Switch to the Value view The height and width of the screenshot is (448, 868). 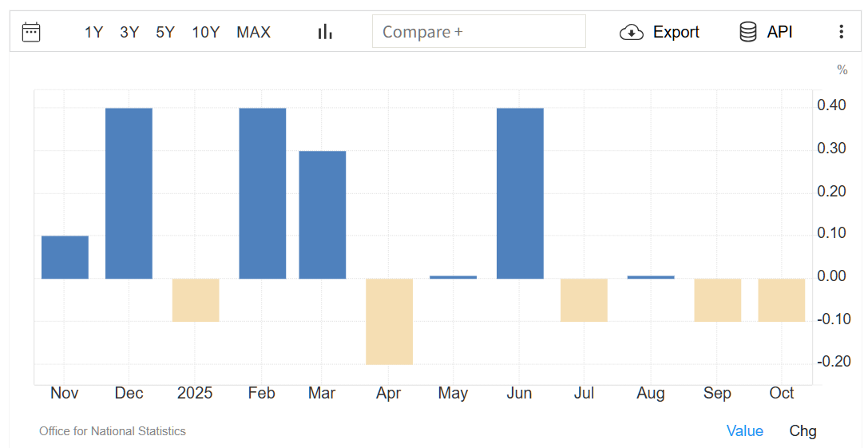pos(744,431)
